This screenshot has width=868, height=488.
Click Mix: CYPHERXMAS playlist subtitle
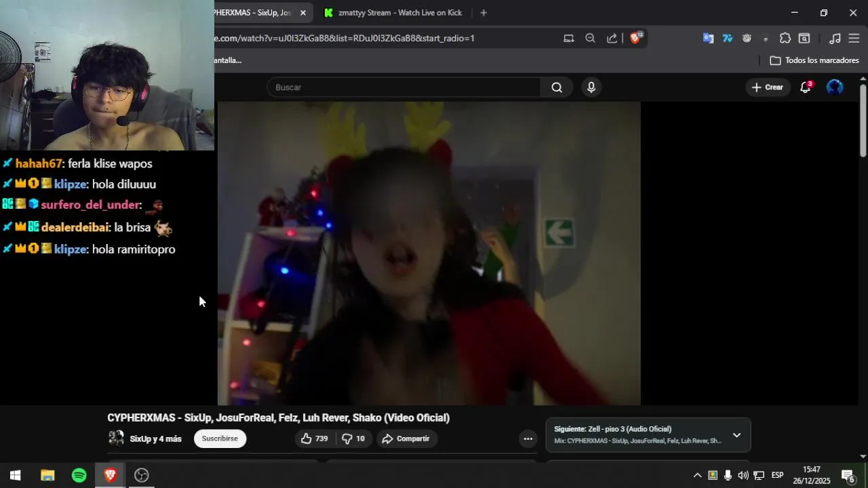click(x=637, y=441)
